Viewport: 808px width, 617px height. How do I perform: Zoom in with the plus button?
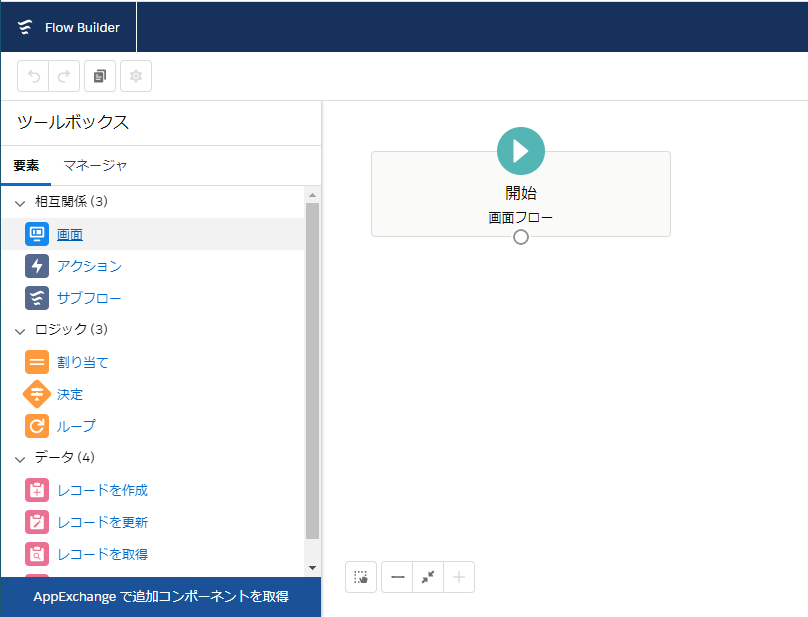coord(459,577)
